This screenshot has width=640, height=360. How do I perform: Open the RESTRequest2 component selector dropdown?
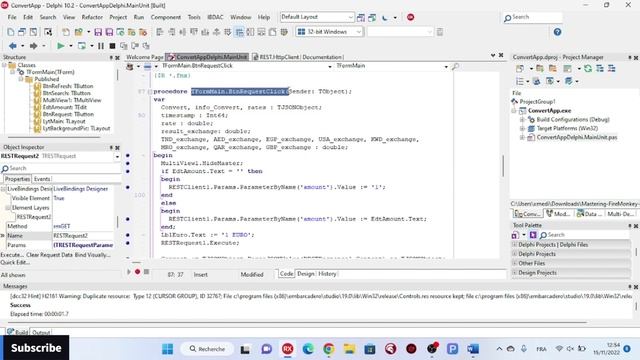117,156
